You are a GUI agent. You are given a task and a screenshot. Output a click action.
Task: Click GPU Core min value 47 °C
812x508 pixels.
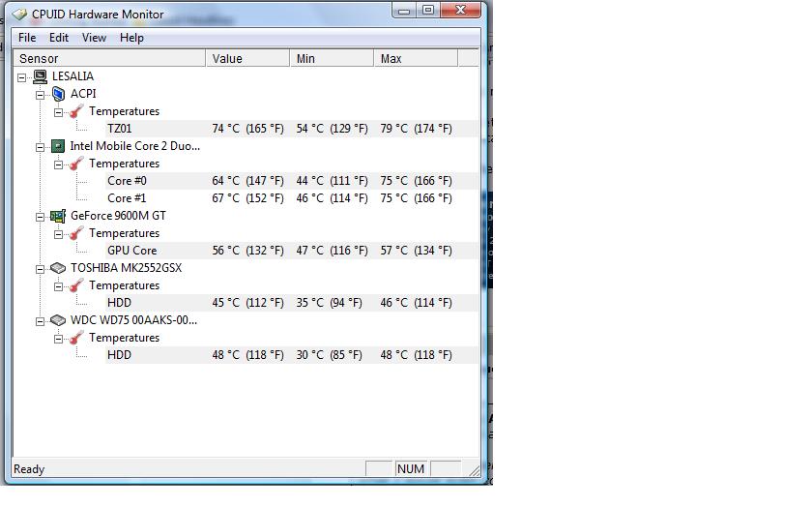(x=332, y=251)
